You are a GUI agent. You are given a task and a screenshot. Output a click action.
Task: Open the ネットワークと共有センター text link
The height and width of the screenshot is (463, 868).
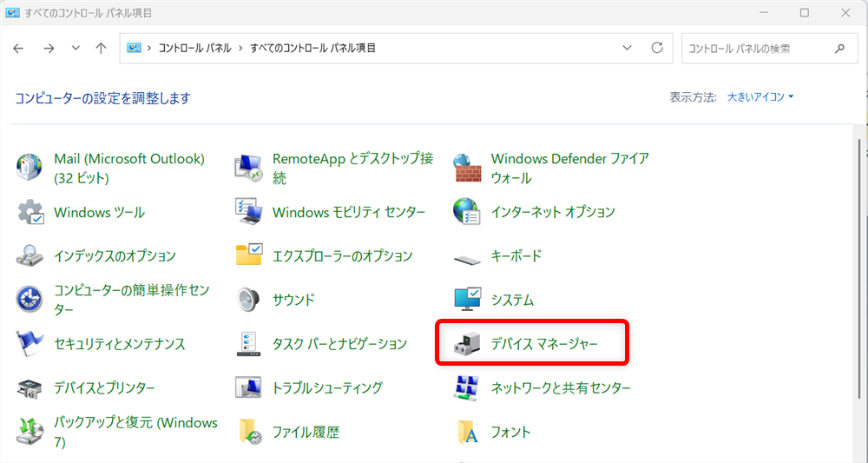click(561, 387)
